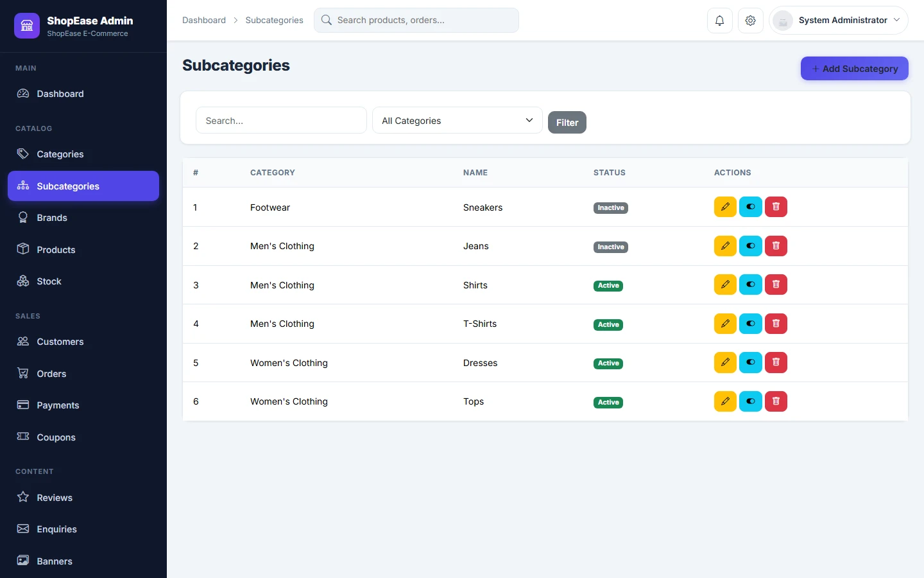Focus the subcategory Search field
This screenshot has height=578, width=924.
281,121
